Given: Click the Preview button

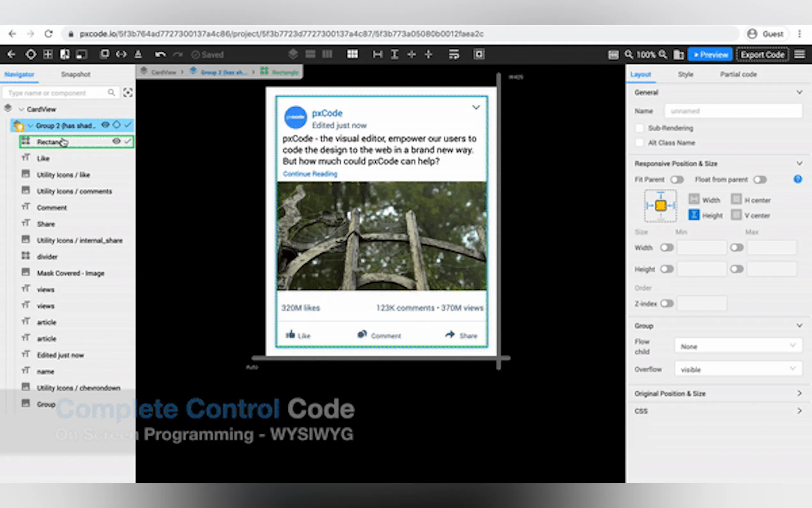Looking at the screenshot, I should 710,54.
